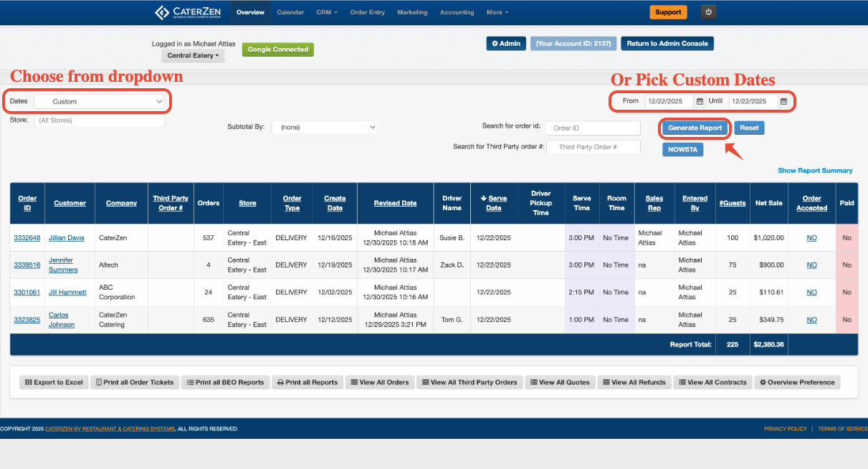This screenshot has height=469, width=868.
Task: Click the Order ID search field
Action: tap(593, 128)
